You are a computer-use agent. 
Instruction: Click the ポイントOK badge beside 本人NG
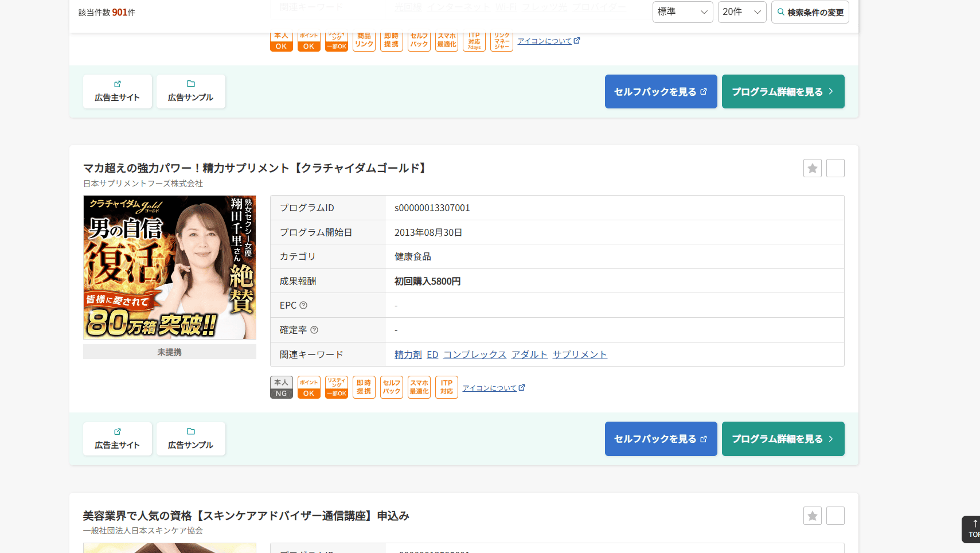(309, 387)
